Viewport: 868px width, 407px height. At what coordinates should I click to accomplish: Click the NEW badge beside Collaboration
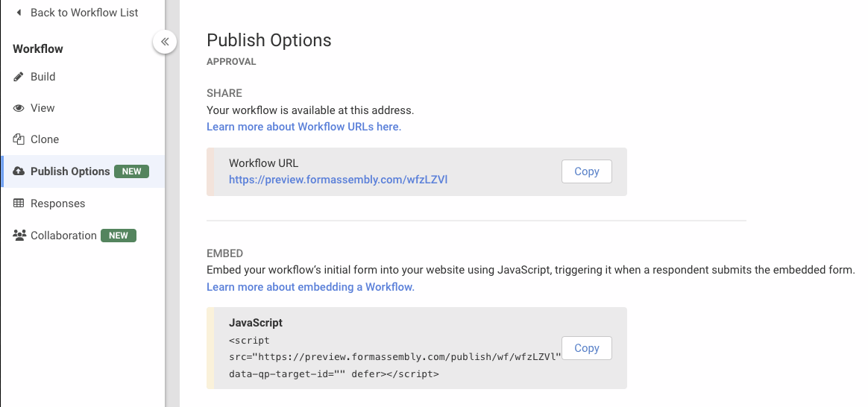(x=119, y=236)
